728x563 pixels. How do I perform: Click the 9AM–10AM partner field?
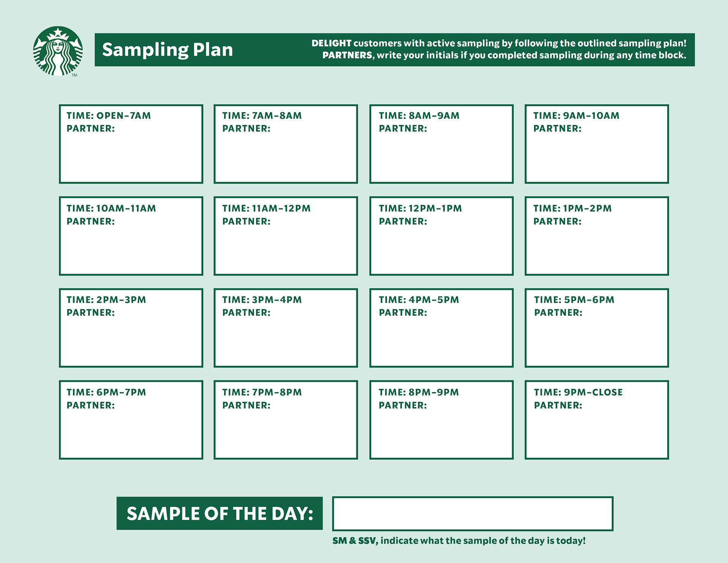[x=596, y=144]
